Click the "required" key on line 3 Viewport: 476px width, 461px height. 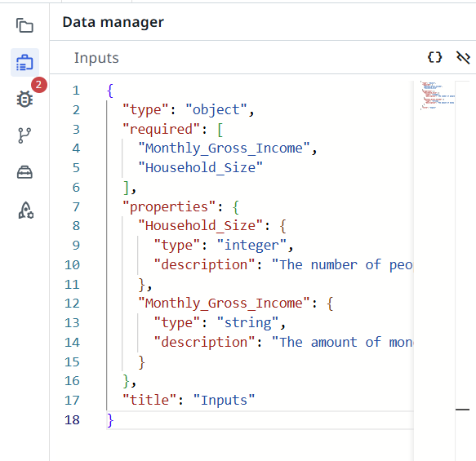click(x=161, y=130)
